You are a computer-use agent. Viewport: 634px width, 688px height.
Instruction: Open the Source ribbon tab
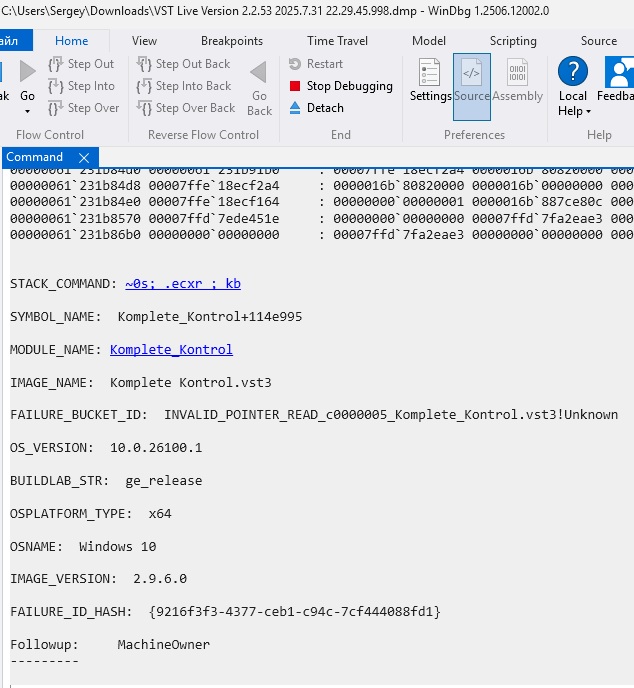pyautogui.click(x=599, y=41)
